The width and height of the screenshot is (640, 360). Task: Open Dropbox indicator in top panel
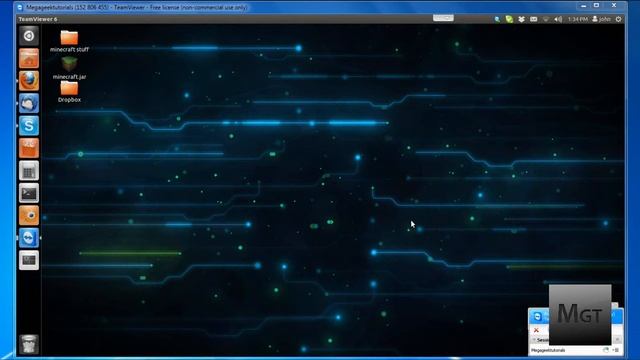point(521,19)
